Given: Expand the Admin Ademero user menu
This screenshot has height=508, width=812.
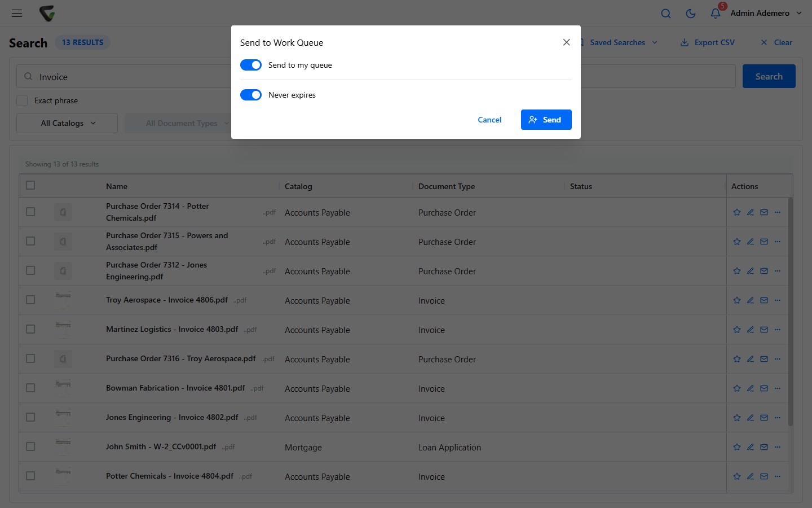Looking at the screenshot, I should click(x=766, y=13).
